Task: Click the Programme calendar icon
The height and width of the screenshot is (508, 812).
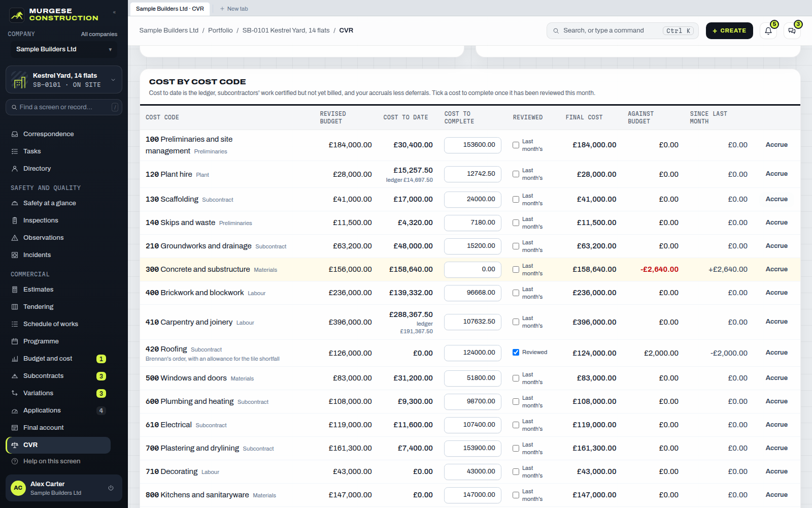Action: pos(15,341)
